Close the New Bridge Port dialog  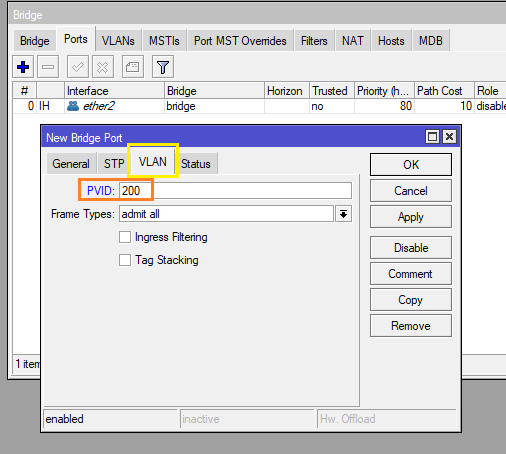tap(450, 137)
